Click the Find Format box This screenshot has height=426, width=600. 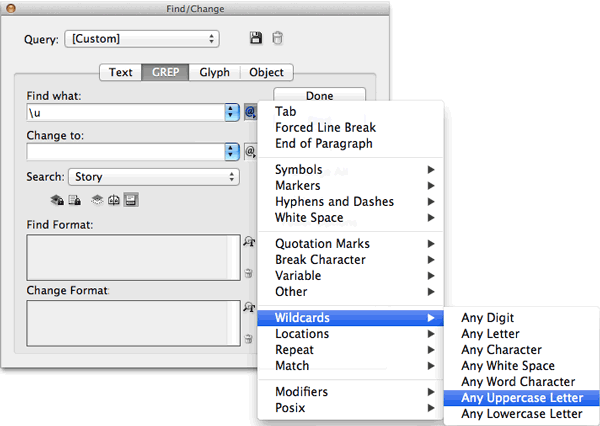point(132,257)
